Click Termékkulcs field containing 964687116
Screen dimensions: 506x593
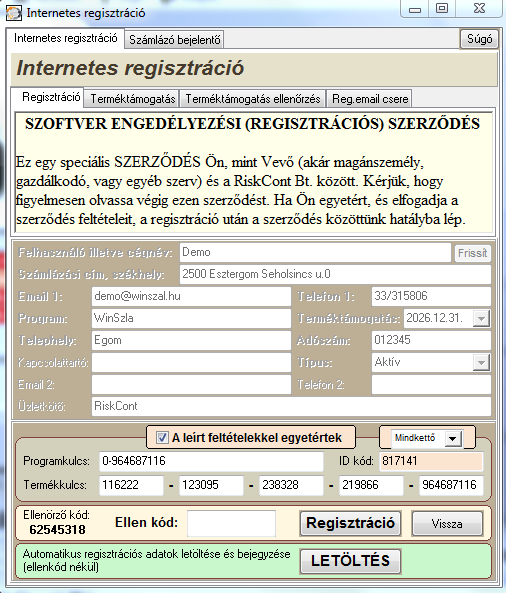[x=451, y=485]
